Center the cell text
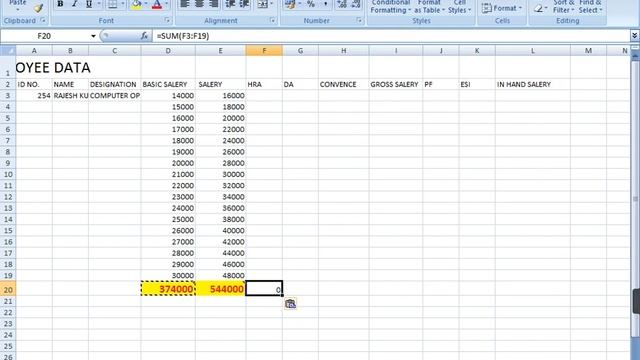The image size is (640, 360). coord(199,4)
